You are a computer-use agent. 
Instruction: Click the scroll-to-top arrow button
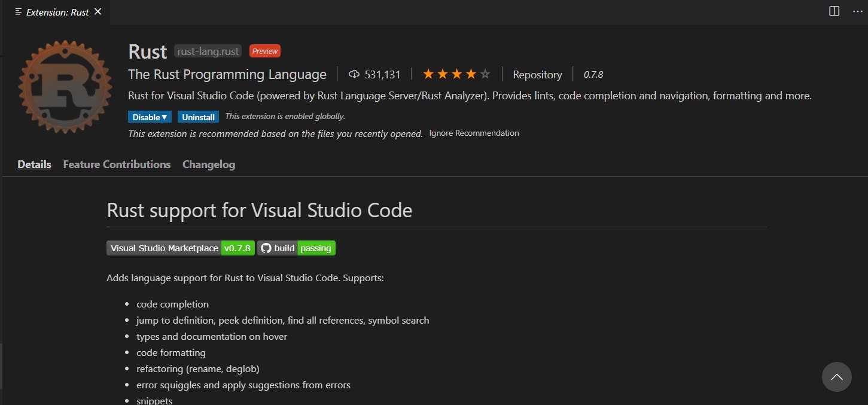(x=836, y=377)
